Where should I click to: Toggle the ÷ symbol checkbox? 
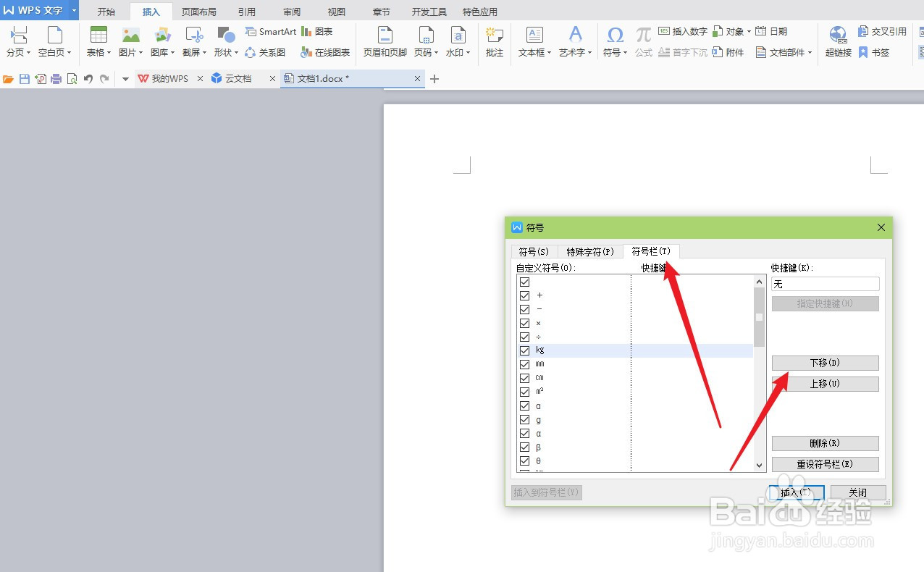[x=525, y=337]
